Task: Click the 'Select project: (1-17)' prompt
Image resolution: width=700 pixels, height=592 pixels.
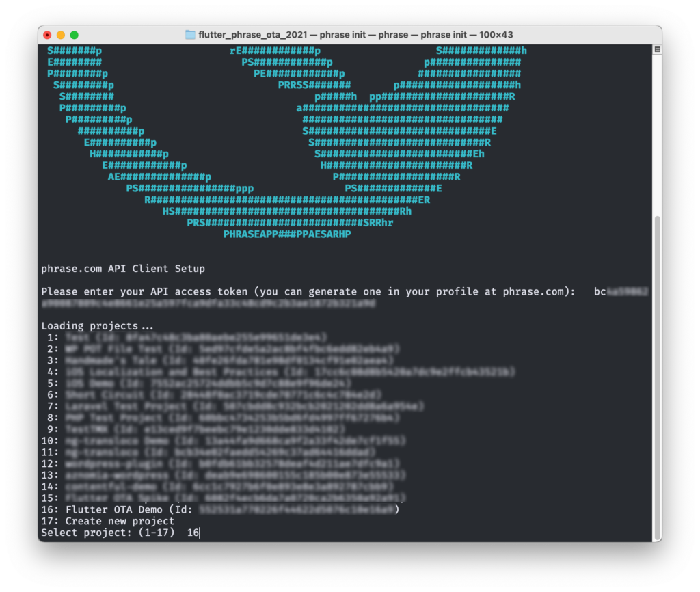Action: tap(107, 533)
